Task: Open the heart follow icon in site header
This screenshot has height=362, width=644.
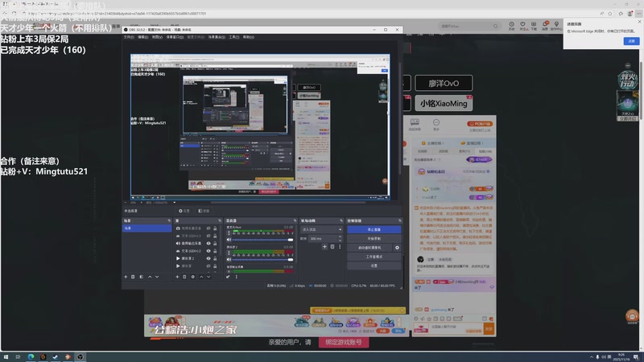Action: (522, 25)
